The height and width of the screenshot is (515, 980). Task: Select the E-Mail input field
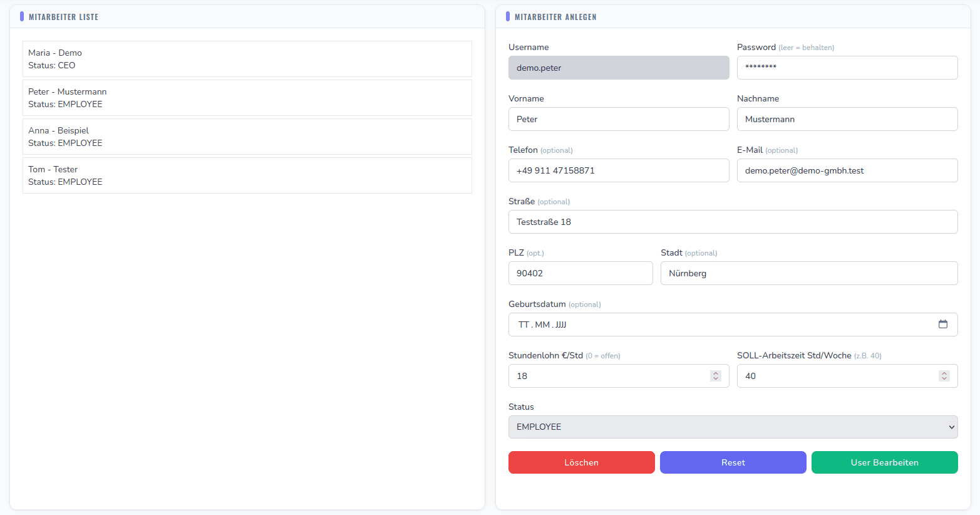[847, 170]
